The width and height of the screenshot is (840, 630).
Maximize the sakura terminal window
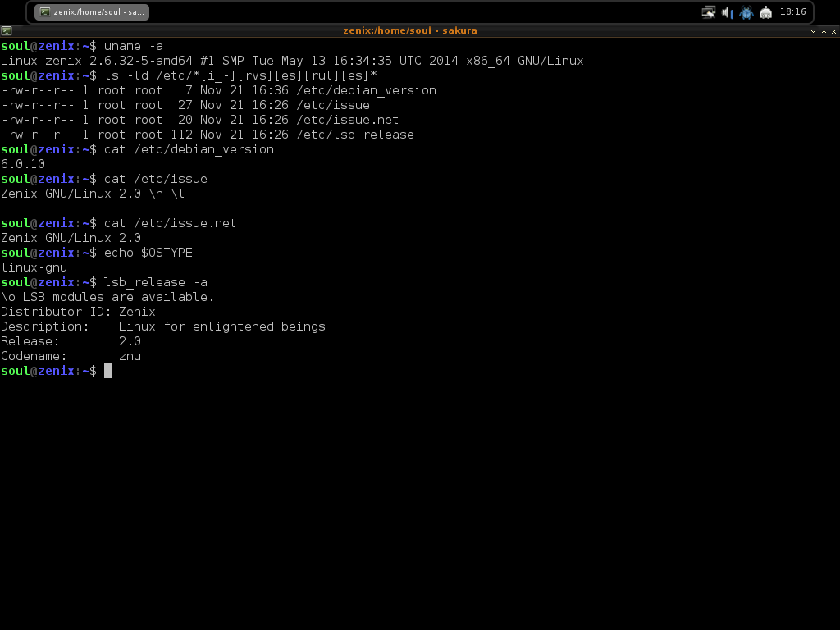pyautogui.click(x=824, y=31)
